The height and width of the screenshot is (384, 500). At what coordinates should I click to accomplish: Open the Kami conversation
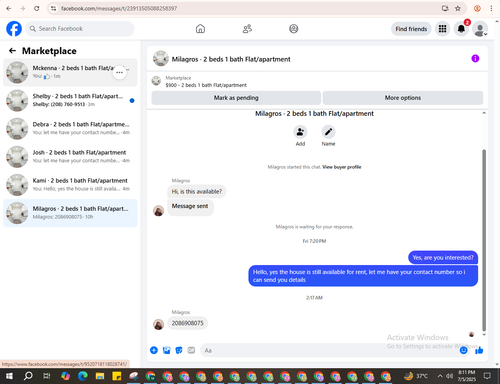pos(70,185)
